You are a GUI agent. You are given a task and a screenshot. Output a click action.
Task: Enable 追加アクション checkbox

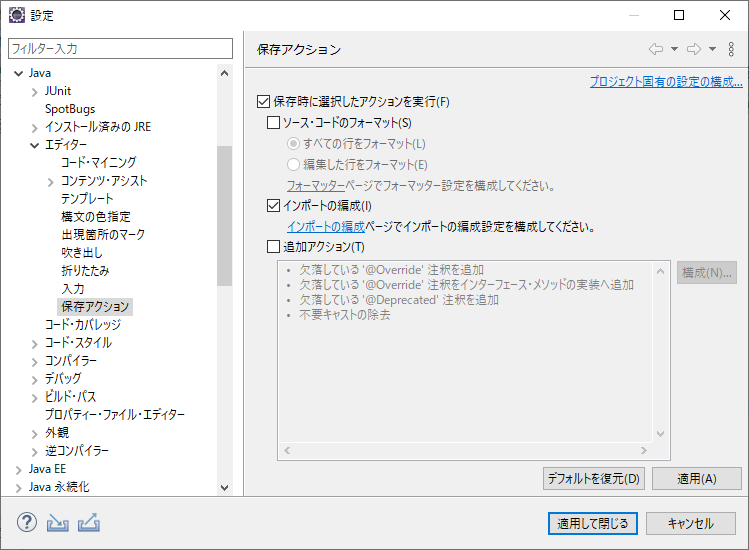(273, 247)
